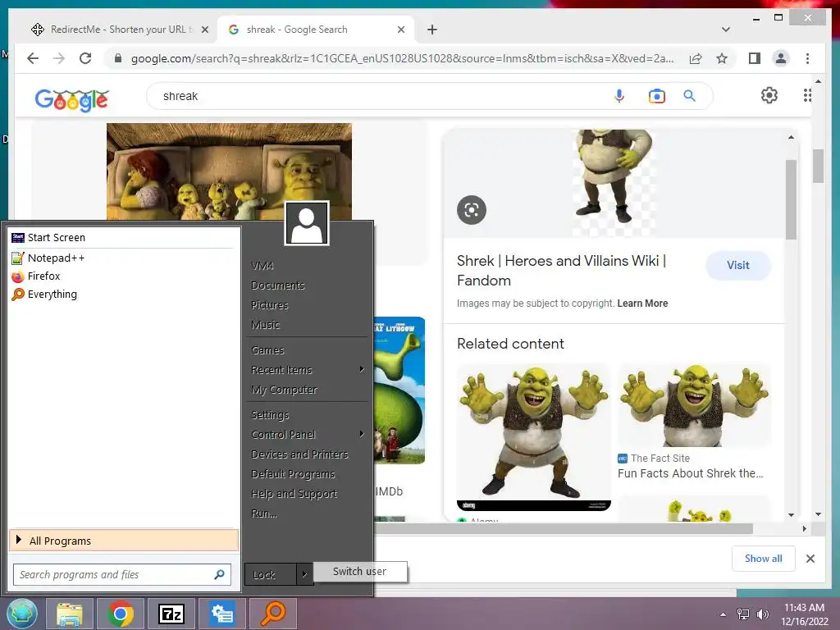Select Switch user option
Image resolution: width=840 pixels, height=630 pixels.
click(x=359, y=571)
